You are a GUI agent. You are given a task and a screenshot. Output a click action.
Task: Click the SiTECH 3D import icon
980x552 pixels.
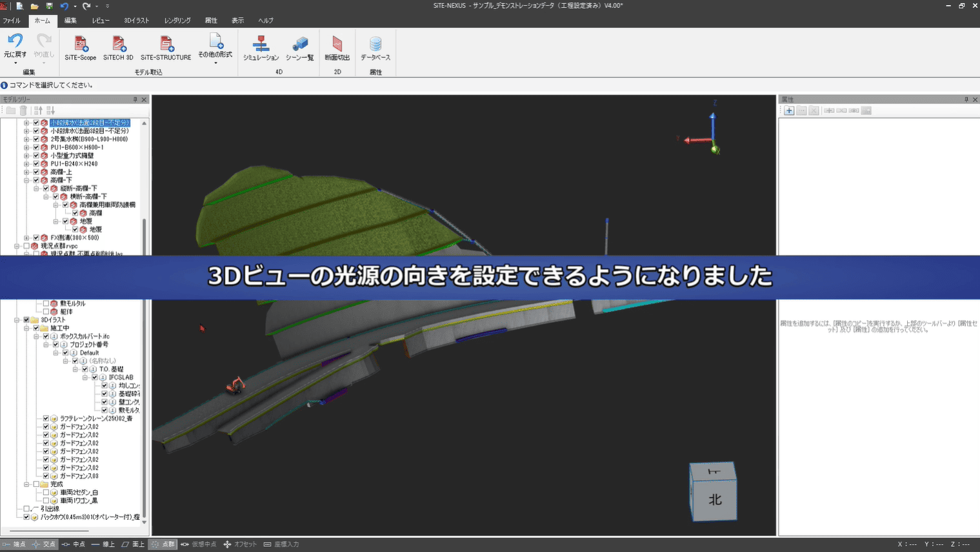click(x=118, y=44)
